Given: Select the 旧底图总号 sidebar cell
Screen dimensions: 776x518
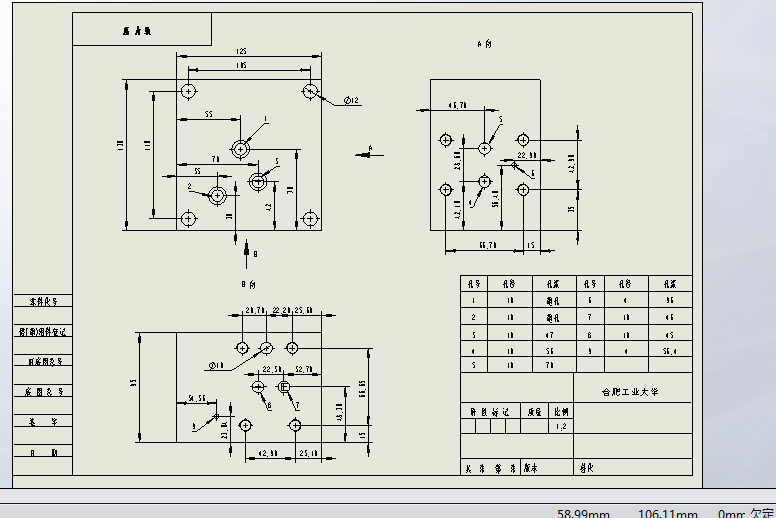Looking at the screenshot, I should [43, 362].
